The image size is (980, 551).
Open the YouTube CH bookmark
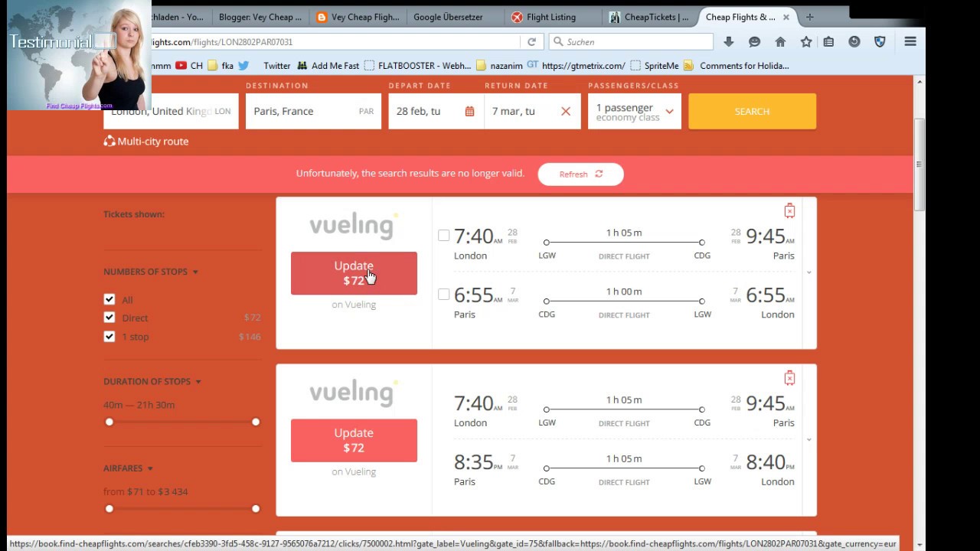(x=189, y=66)
